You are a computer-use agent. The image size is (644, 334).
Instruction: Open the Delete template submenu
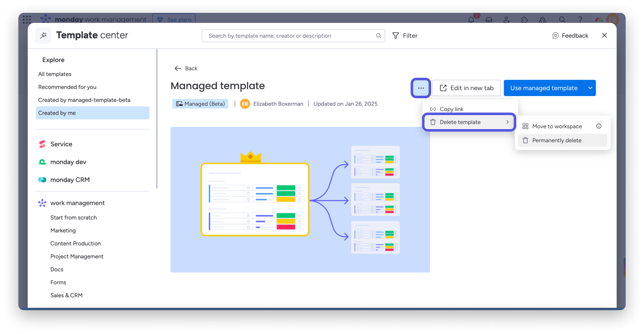470,122
